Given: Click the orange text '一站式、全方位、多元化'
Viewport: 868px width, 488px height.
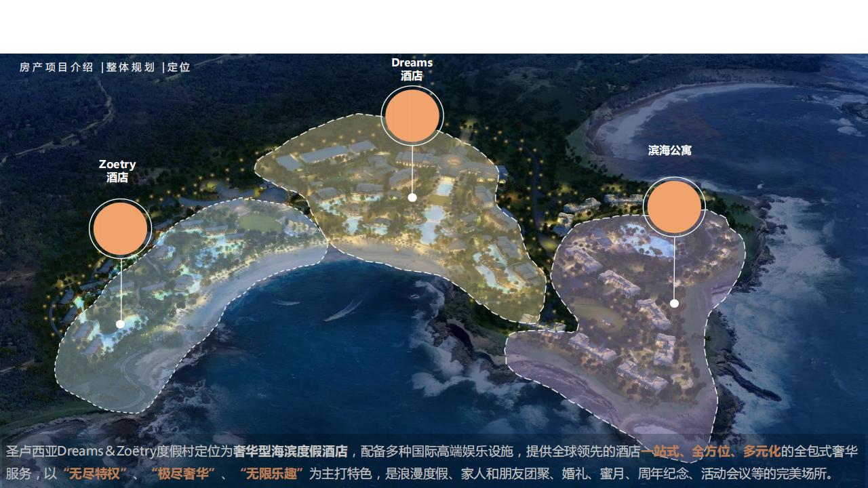Looking at the screenshot, I should (x=711, y=451).
